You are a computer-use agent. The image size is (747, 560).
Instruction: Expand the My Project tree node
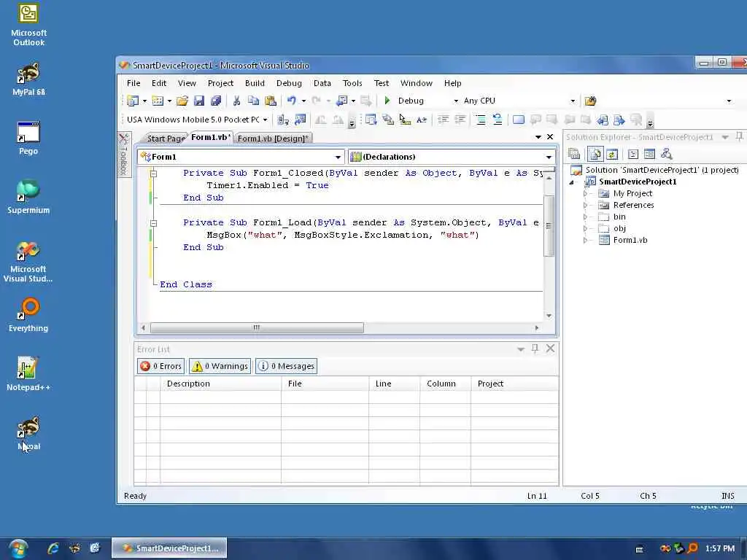tap(586, 193)
